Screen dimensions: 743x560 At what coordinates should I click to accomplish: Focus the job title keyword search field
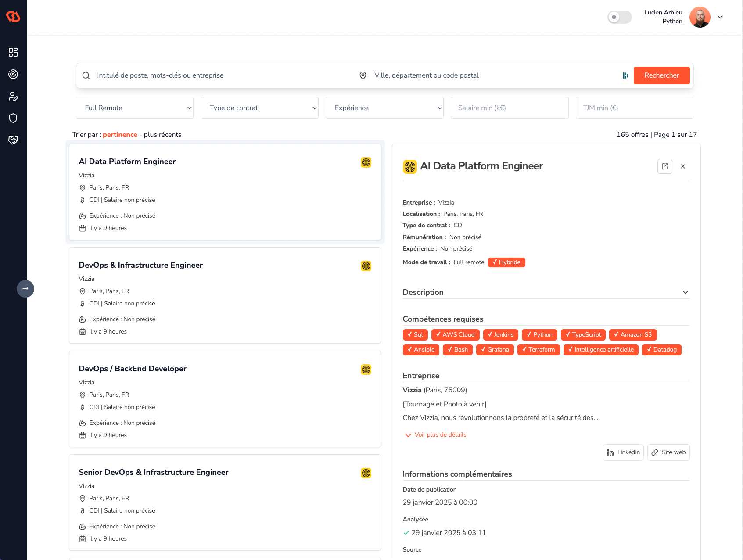(x=223, y=75)
